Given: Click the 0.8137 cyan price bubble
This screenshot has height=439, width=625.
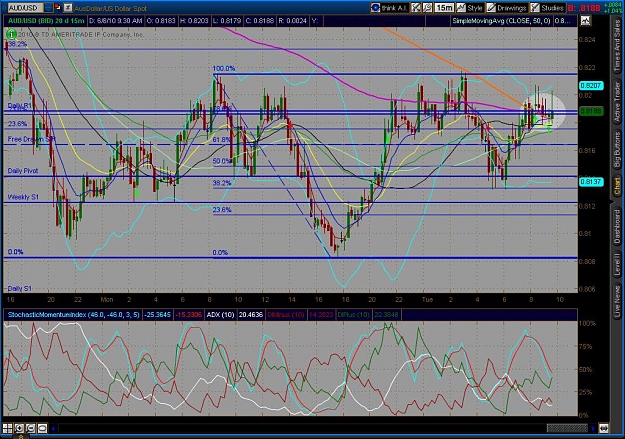Looking at the screenshot, I should coord(591,182).
